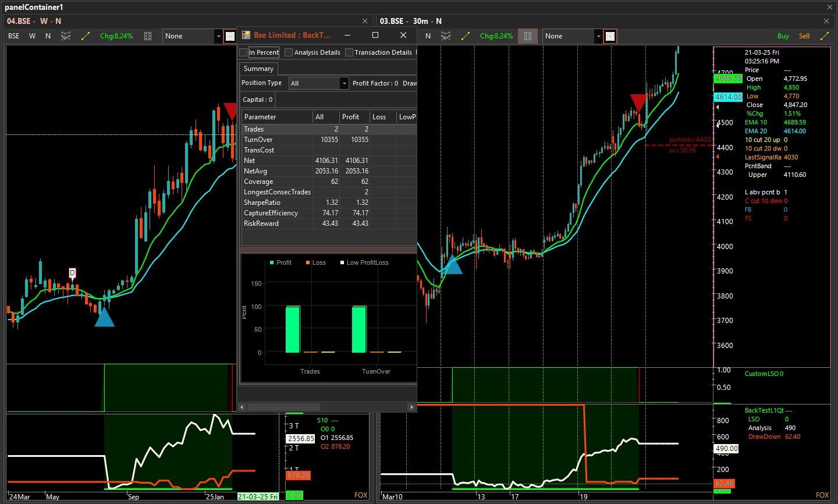This screenshot has height=504, width=838.
Task: Click the Sell button
Action: (804, 36)
